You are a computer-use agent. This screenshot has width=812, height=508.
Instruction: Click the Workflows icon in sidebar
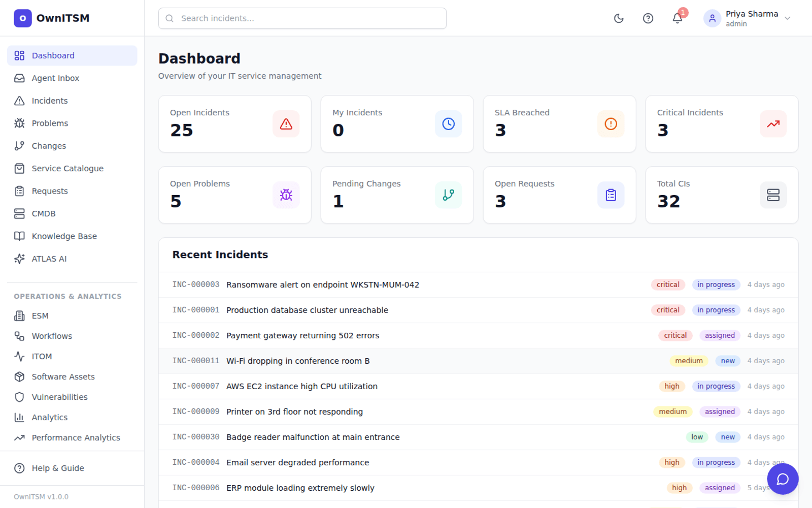[x=19, y=336]
